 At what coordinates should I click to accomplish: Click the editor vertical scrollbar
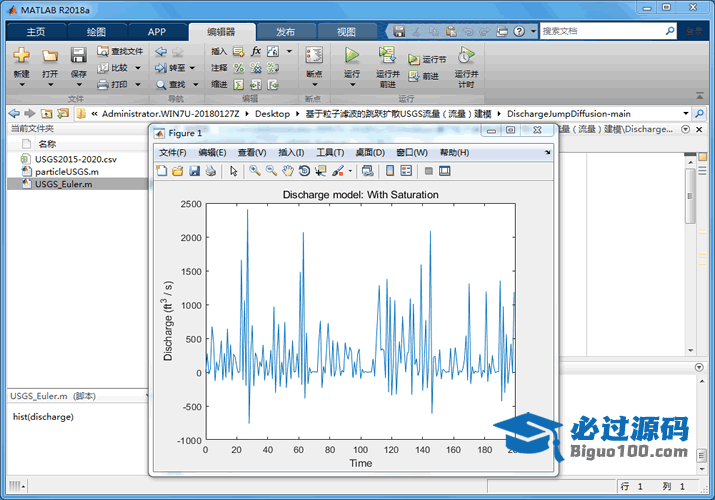point(690,195)
